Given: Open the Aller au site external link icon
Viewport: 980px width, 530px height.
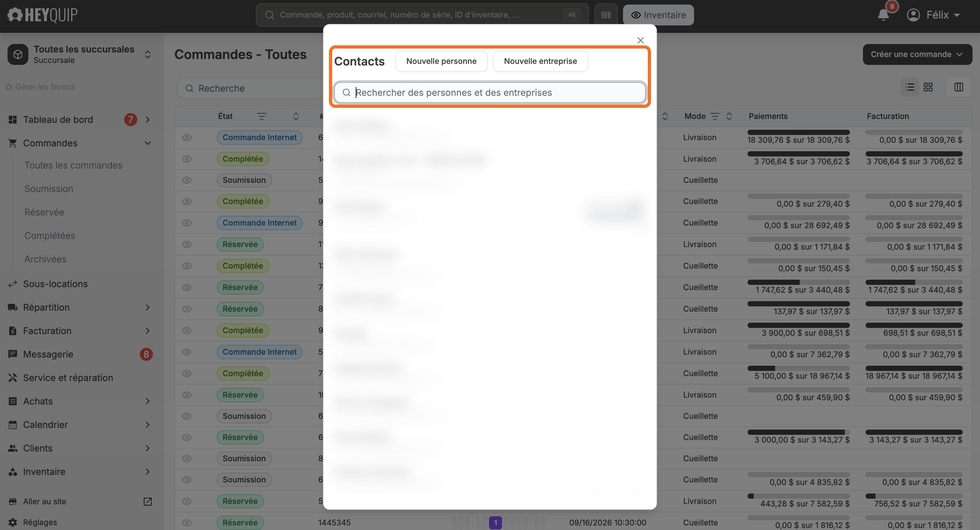Looking at the screenshot, I should click(x=148, y=501).
